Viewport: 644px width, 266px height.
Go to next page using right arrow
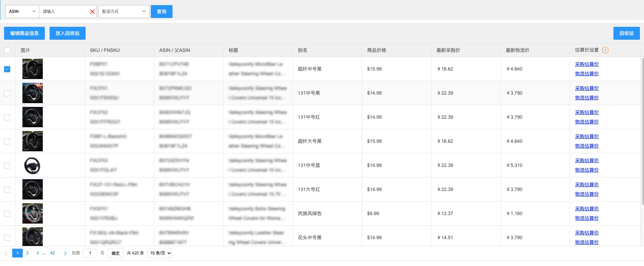65,253
